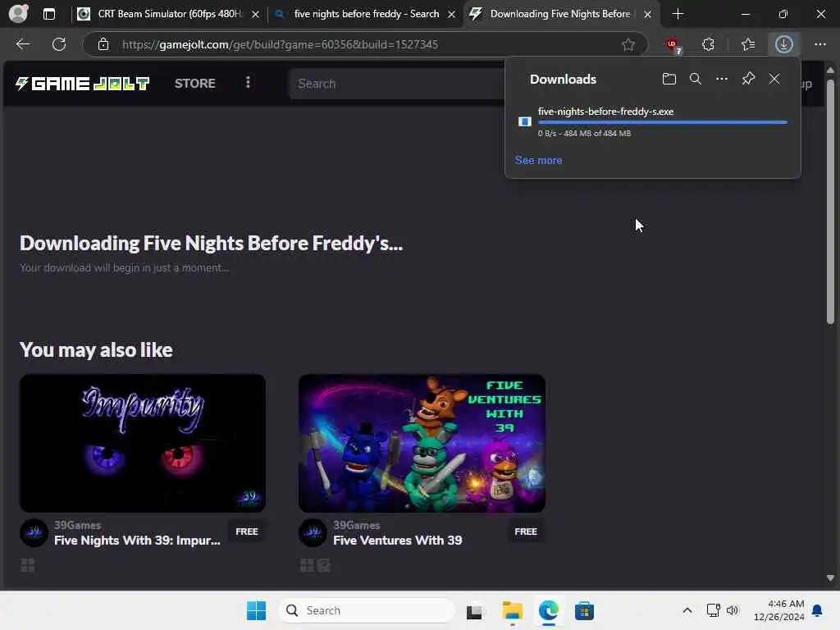Screen dimensions: 840x630
Task: Switch to CRT Beam Simulator tab
Action: [x=169, y=14]
